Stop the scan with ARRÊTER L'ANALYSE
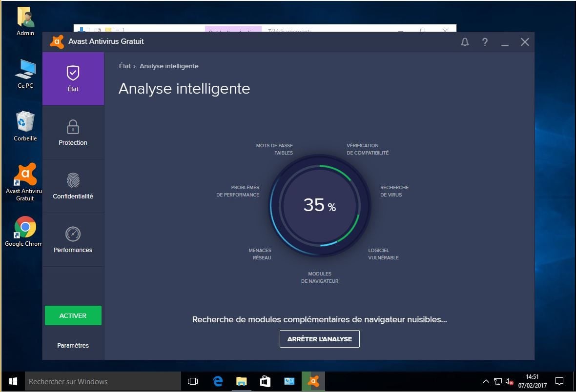576x392 pixels. [320, 339]
